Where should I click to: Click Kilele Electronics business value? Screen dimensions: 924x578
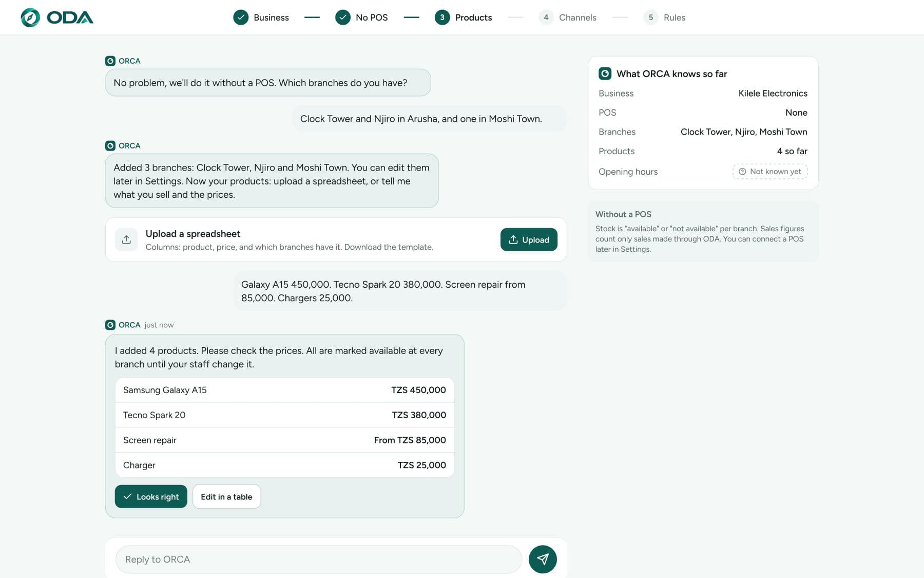[773, 93]
